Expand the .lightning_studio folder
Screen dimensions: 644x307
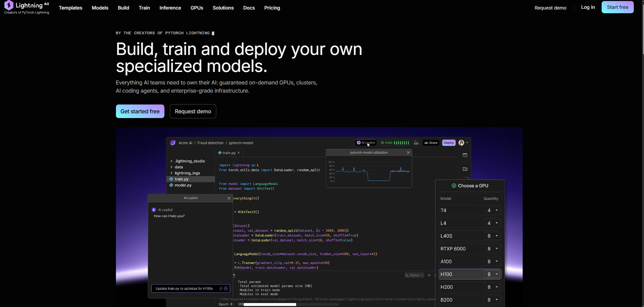coord(172,161)
